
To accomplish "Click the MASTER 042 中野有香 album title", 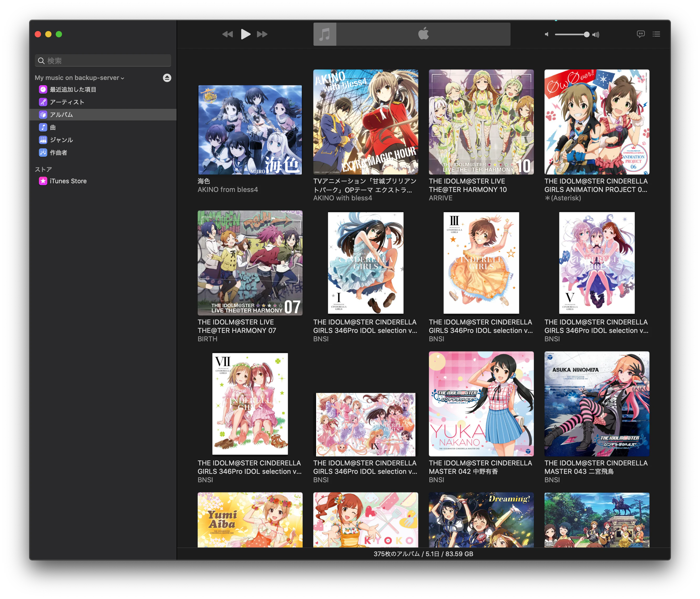I will (480, 467).
